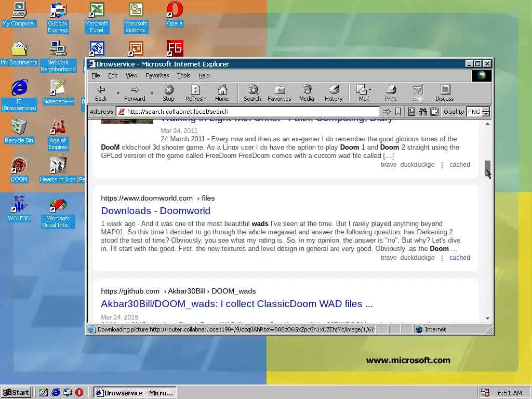Select the Hearts of Iron desktop icon
This screenshot has height=399, width=532.
coord(58,170)
